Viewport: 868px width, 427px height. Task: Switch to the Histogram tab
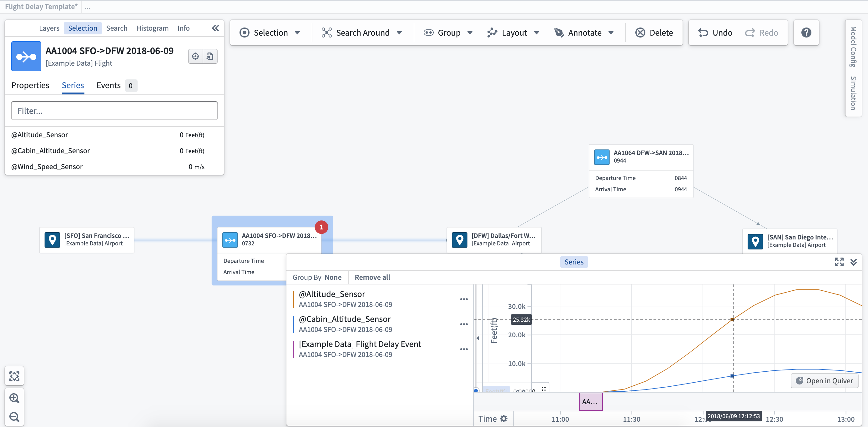pyautogui.click(x=152, y=28)
